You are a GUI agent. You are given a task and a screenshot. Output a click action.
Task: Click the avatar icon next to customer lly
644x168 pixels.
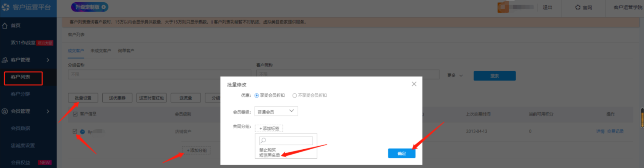click(x=83, y=131)
